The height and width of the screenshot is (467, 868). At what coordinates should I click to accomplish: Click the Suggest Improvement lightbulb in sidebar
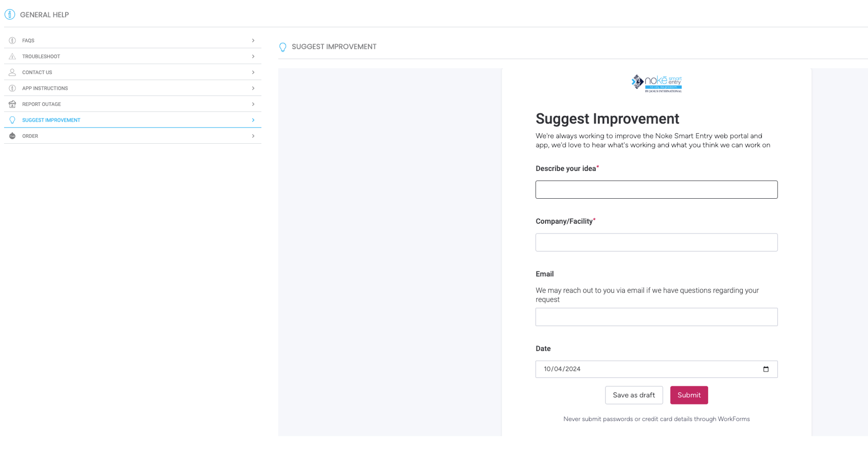(x=12, y=120)
